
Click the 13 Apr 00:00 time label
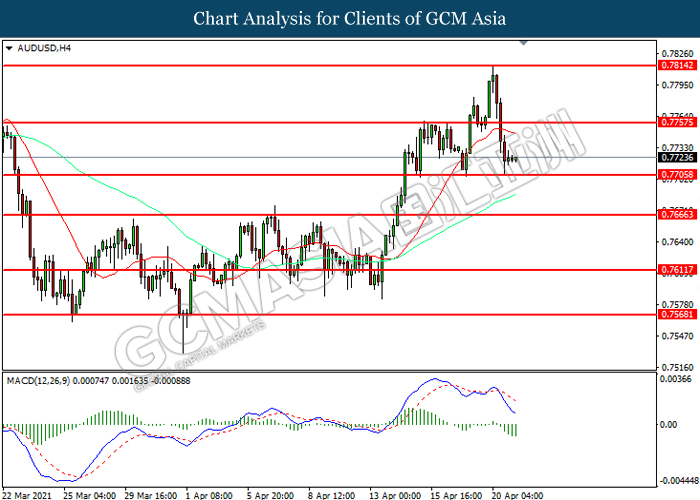click(395, 495)
